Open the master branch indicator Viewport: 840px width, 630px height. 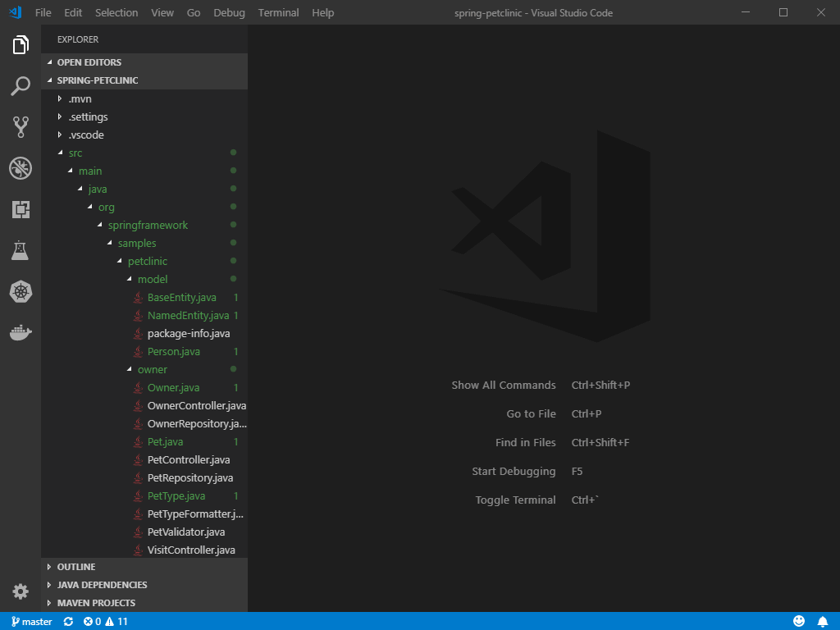pyautogui.click(x=31, y=621)
